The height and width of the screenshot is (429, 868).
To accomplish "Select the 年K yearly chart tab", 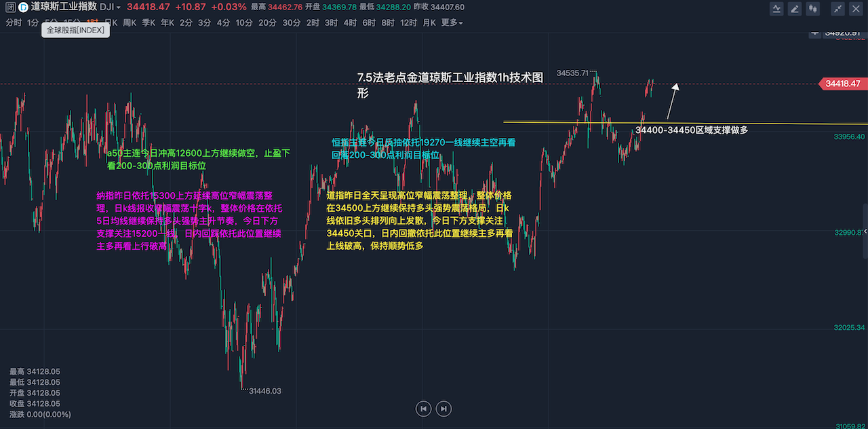I will (167, 22).
